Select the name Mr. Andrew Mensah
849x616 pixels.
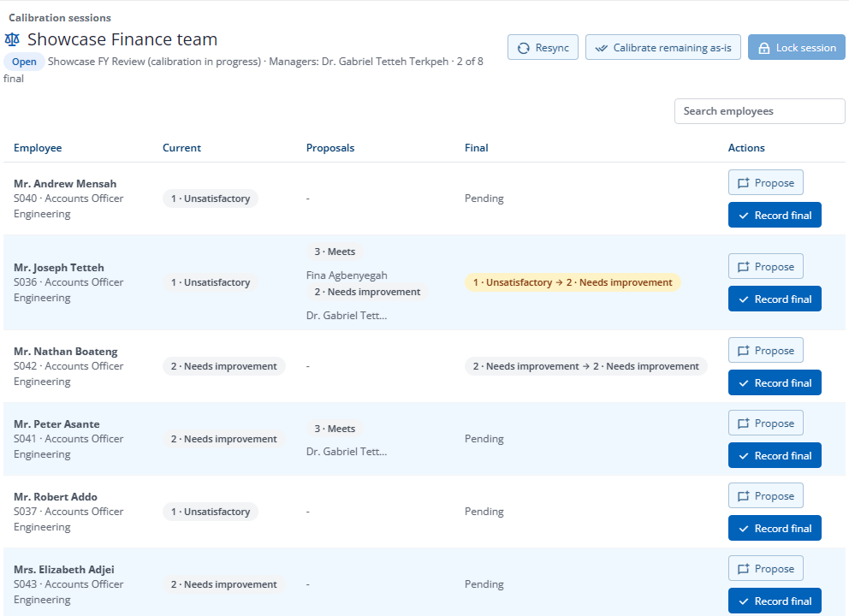(x=65, y=183)
